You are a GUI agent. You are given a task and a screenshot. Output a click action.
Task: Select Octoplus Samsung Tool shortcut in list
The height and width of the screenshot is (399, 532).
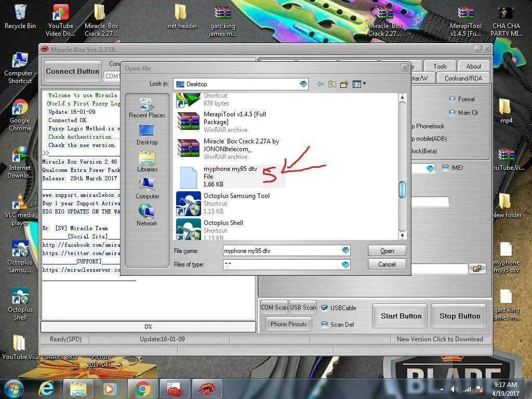pos(224,203)
